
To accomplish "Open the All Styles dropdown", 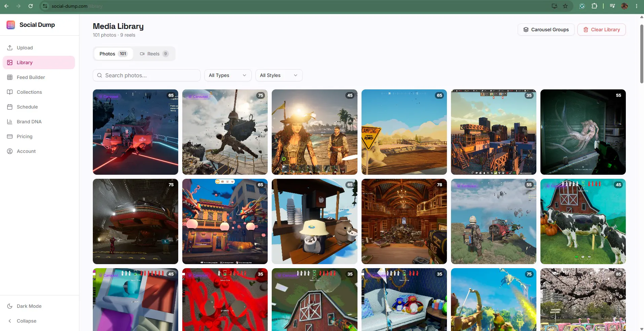I will click(x=279, y=75).
